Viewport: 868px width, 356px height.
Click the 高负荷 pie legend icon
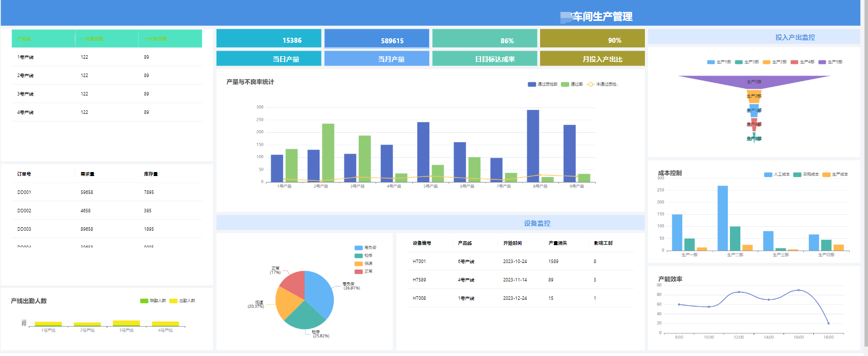358,248
